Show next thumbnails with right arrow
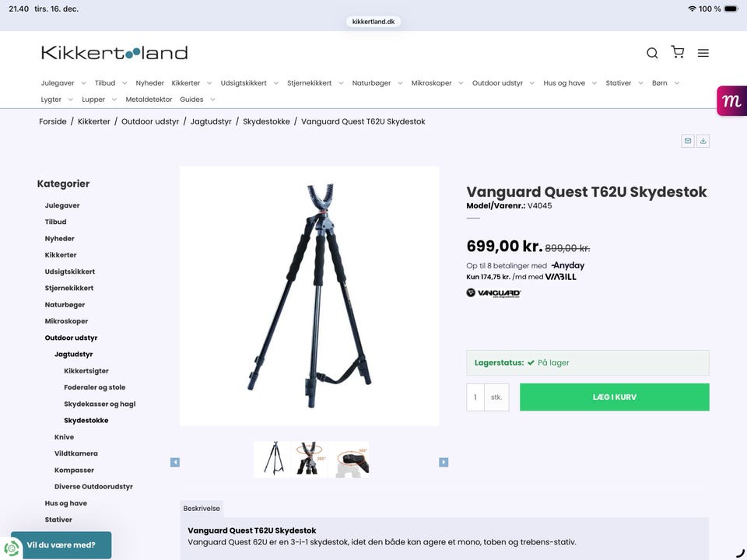 click(x=444, y=462)
